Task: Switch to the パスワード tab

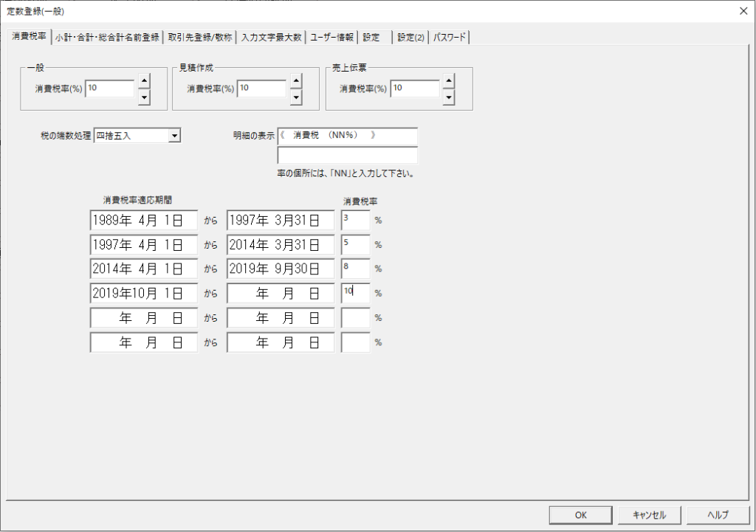Action: 450,38
